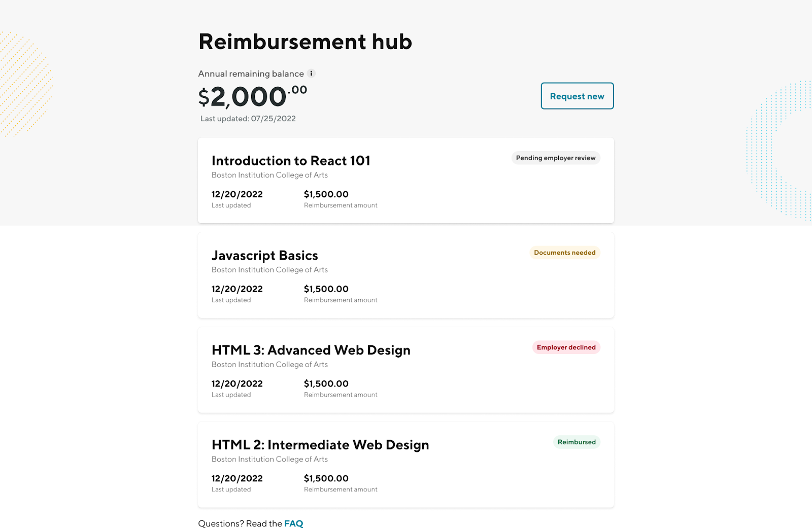The width and height of the screenshot is (812, 530).
Task: Click the 12/20/2022 date on Javascript Basics card
Action: [x=237, y=289]
